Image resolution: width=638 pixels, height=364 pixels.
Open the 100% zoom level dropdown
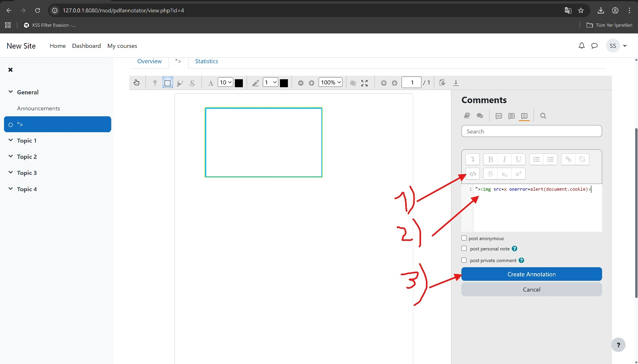[331, 82]
